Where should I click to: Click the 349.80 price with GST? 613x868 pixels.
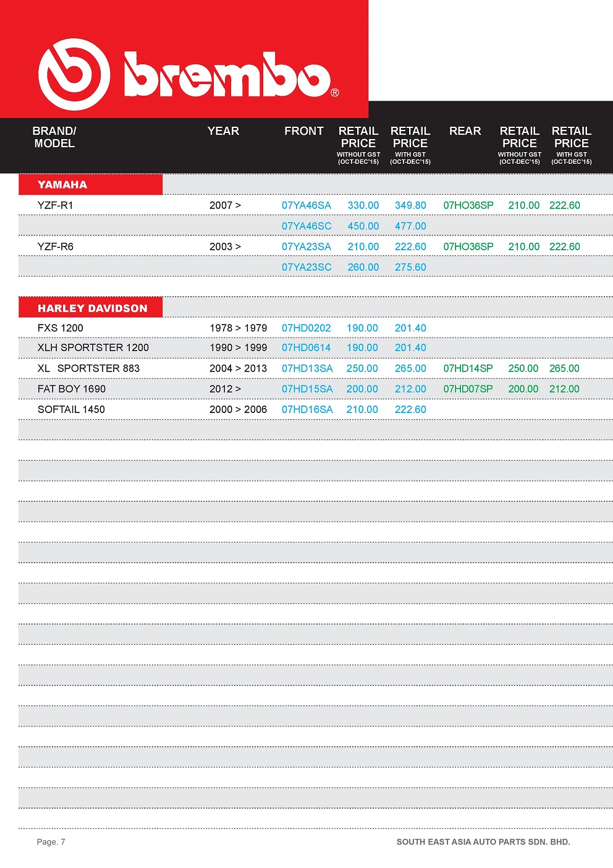pyautogui.click(x=410, y=205)
